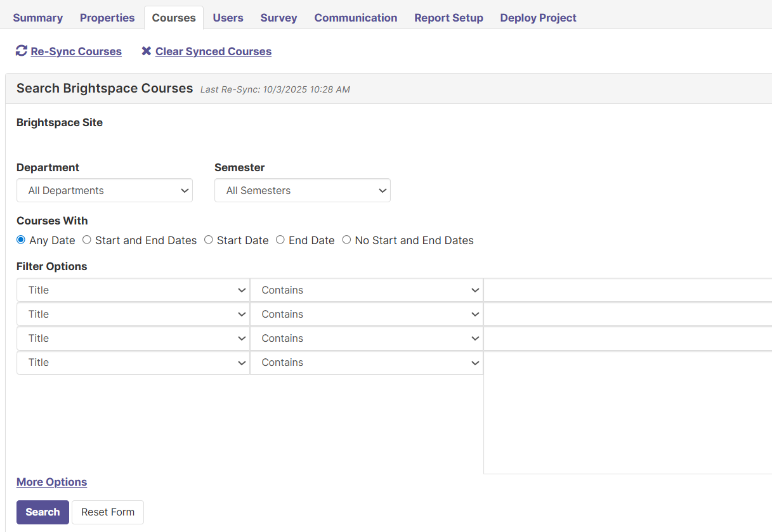Open the fourth filter row Title dropdown
This screenshot has width=772, height=532.
pyautogui.click(x=133, y=362)
